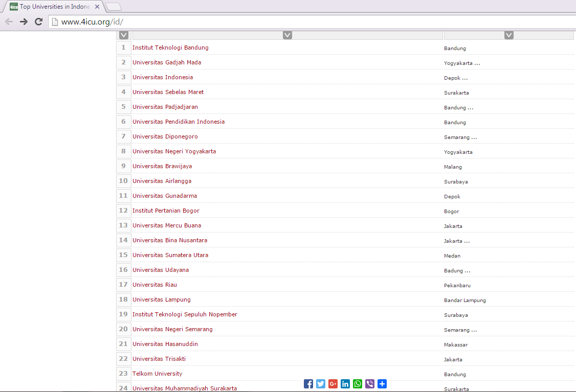Open Institut Teknologi Bandung link
The width and height of the screenshot is (576, 392).
click(170, 48)
